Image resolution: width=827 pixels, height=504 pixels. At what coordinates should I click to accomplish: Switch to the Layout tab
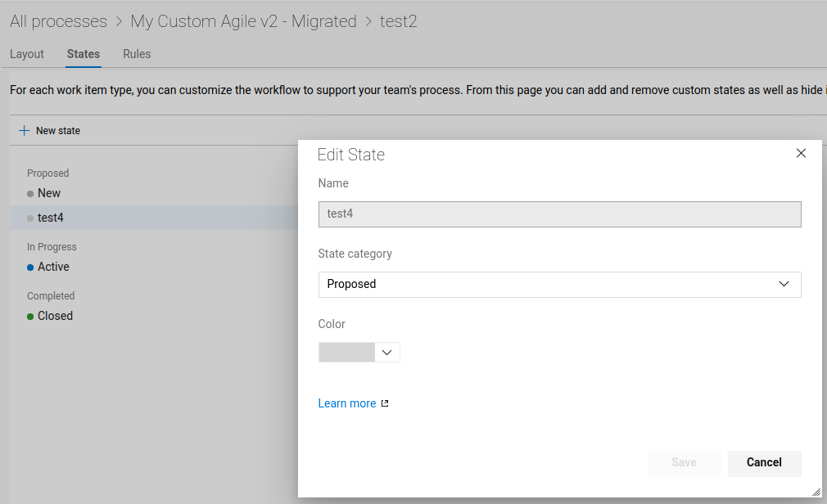[27, 54]
